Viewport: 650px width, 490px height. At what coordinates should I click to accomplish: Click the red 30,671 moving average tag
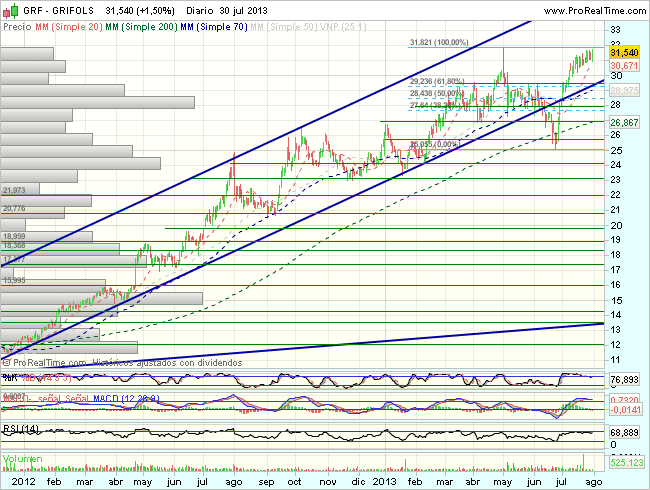pyautogui.click(x=623, y=64)
